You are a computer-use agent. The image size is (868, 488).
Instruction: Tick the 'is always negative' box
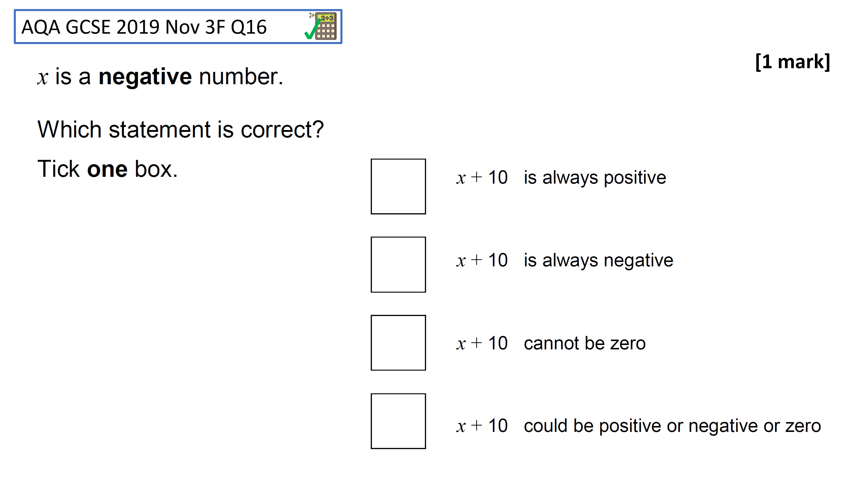click(398, 264)
